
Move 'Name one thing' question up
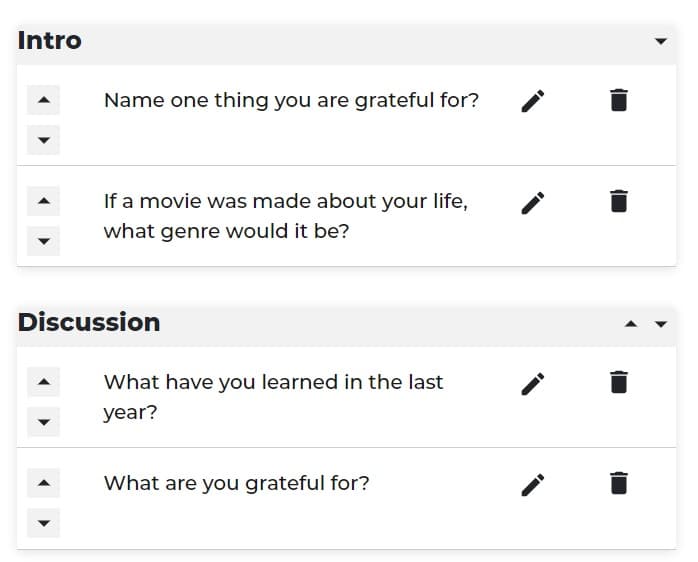(x=43, y=100)
